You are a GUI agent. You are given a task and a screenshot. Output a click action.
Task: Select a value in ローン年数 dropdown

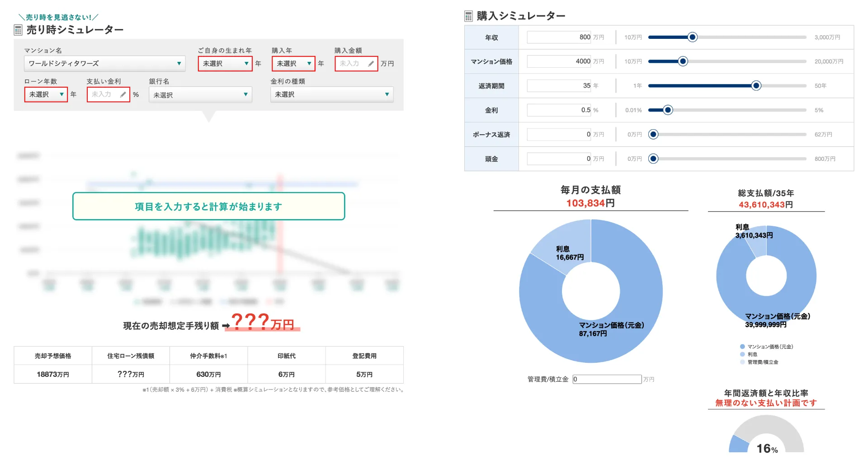tap(46, 94)
